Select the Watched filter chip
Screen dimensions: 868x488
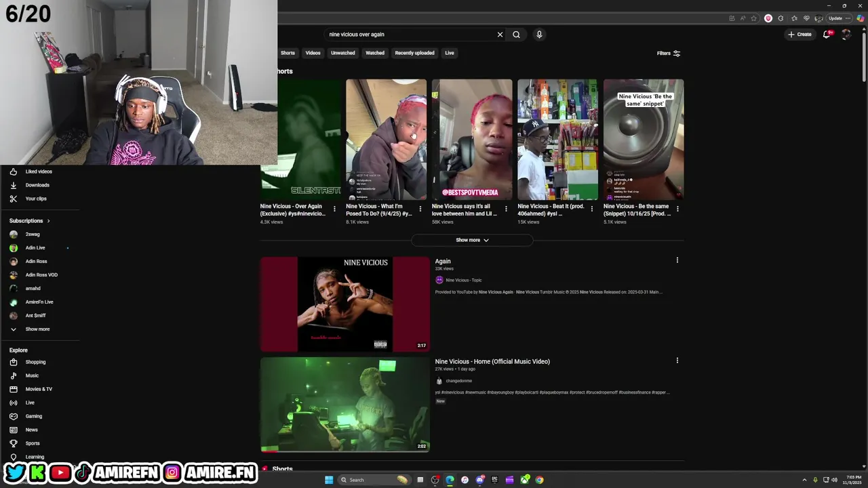pos(375,53)
